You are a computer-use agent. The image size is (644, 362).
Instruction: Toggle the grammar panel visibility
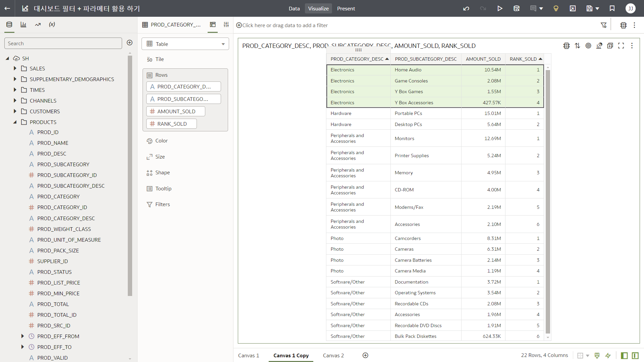pyautogui.click(x=635, y=355)
